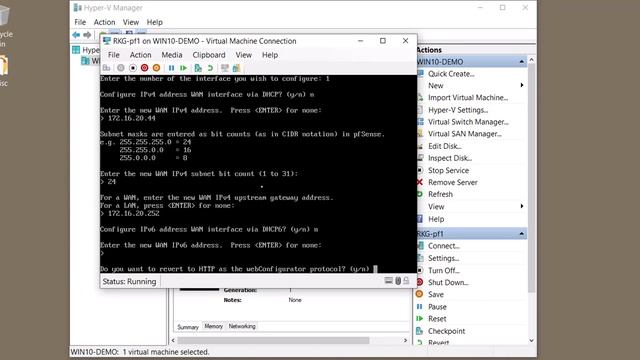
Task: Collapse the WIN10-DEMO actions section
Action: point(522,62)
